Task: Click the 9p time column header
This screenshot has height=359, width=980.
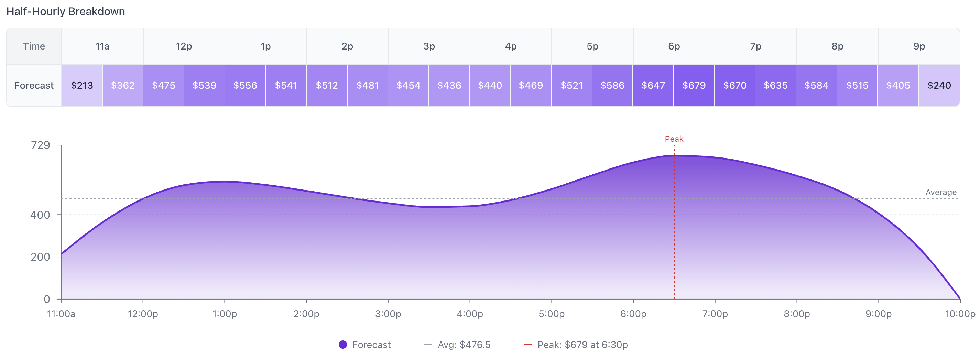Action: [x=919, y=46]
